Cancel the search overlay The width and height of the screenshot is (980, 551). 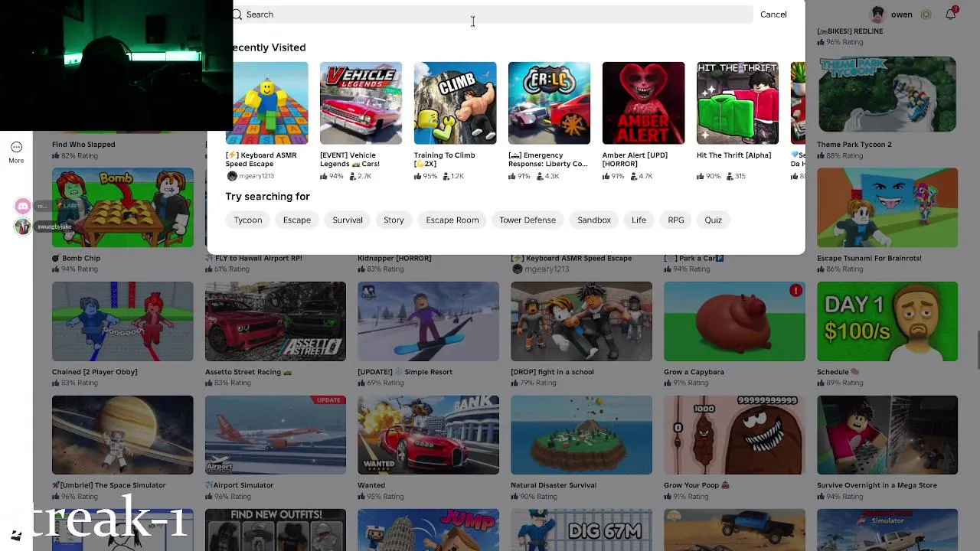click(773, 15)
